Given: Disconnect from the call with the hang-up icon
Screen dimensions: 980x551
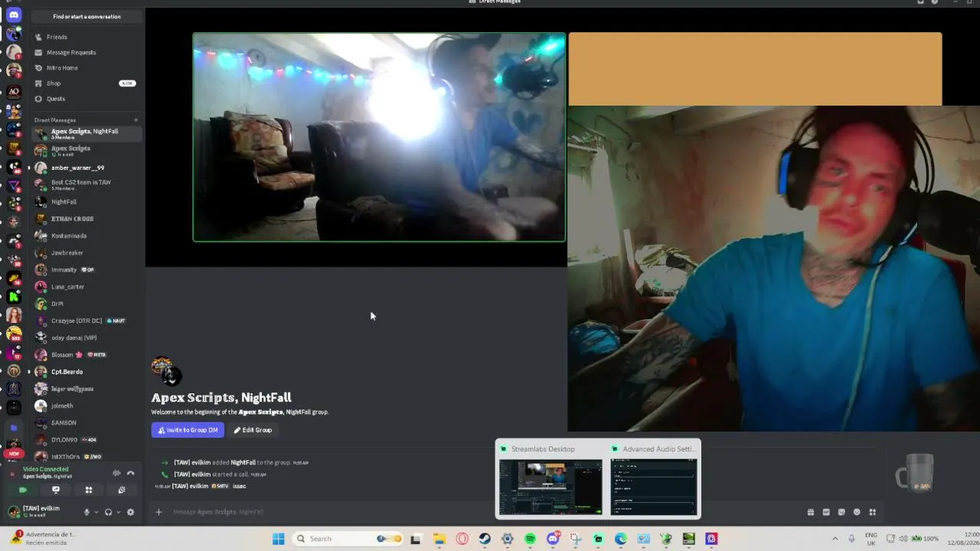Looking at the screenshot, I should 130,473.
